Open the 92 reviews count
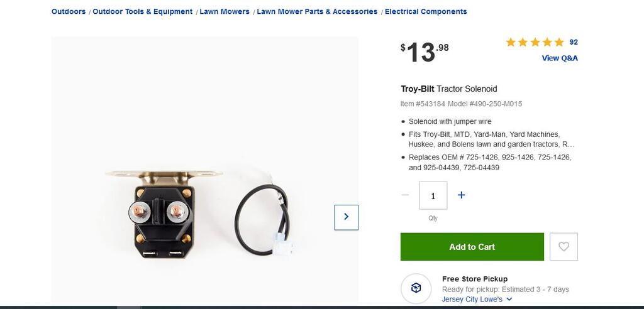The height and width of the screenshot is (309, 644). click(x=574, y=42)
